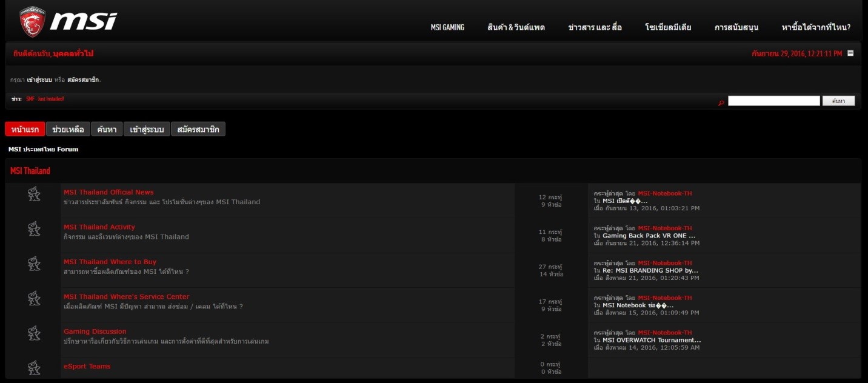Image resolution: width=868 pixels, height=383 pixels.
Task: Open MSI Thailand Activity board
Action: [99, 227]
